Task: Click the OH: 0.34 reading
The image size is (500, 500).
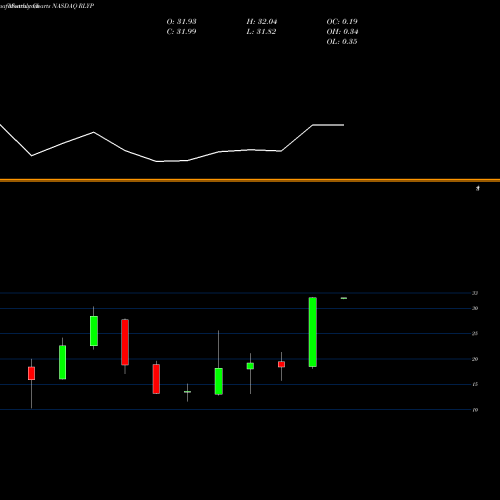Action: 342,32
